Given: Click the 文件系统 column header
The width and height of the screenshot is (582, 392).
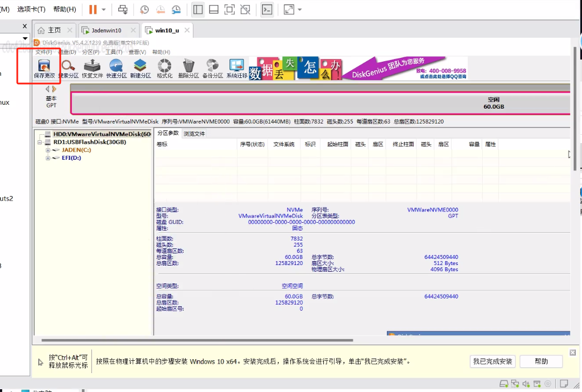Looking at the screenshot, I should (x=284, y=144).
